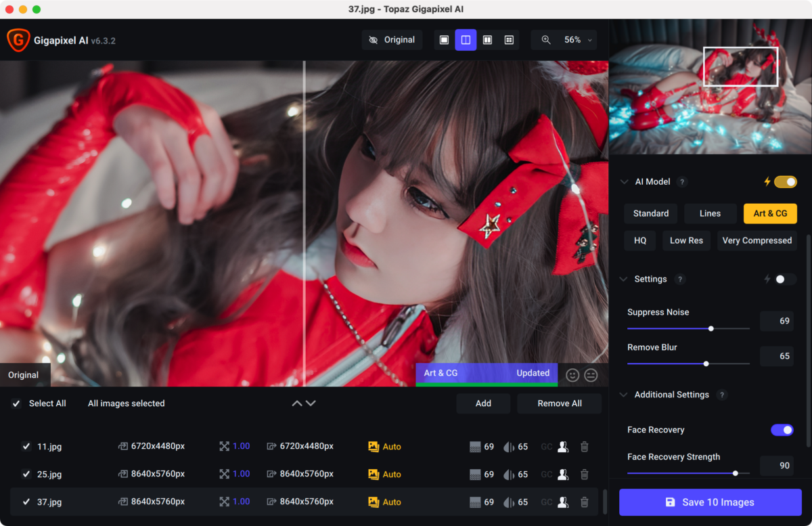Click Auto model icon for 25.jpg
Image resolution: width=812 pixels, height=526 pixels.
374,475
